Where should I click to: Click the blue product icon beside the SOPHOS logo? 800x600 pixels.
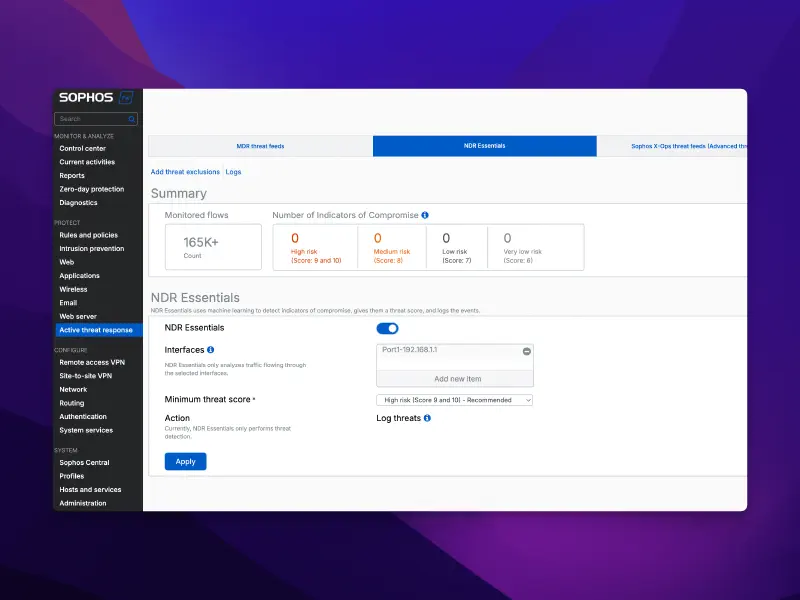point(124,98)
